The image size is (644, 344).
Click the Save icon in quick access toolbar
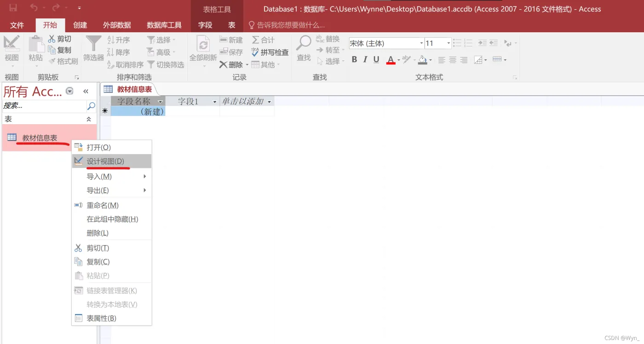click(13, 8)
